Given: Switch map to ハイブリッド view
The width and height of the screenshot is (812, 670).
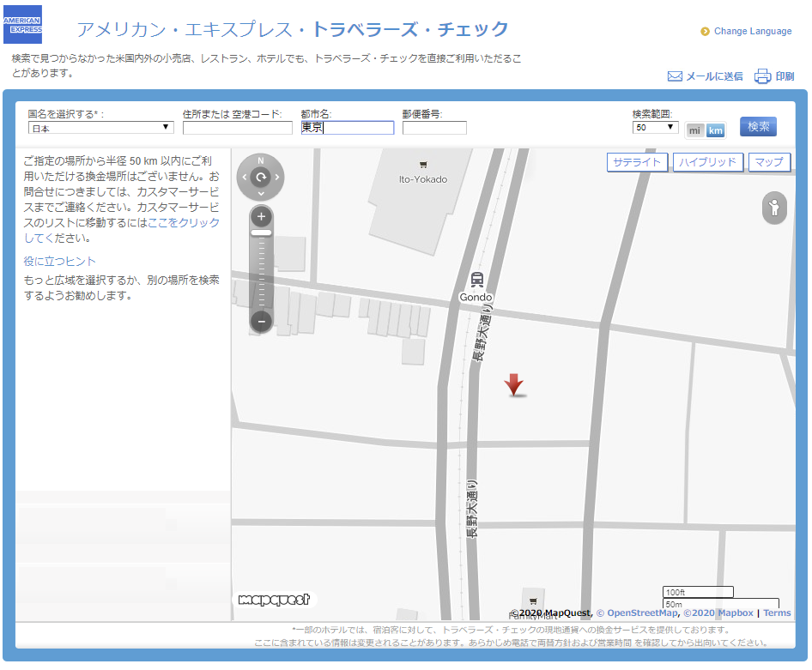Looking at the screenshot, I should 708,162.
